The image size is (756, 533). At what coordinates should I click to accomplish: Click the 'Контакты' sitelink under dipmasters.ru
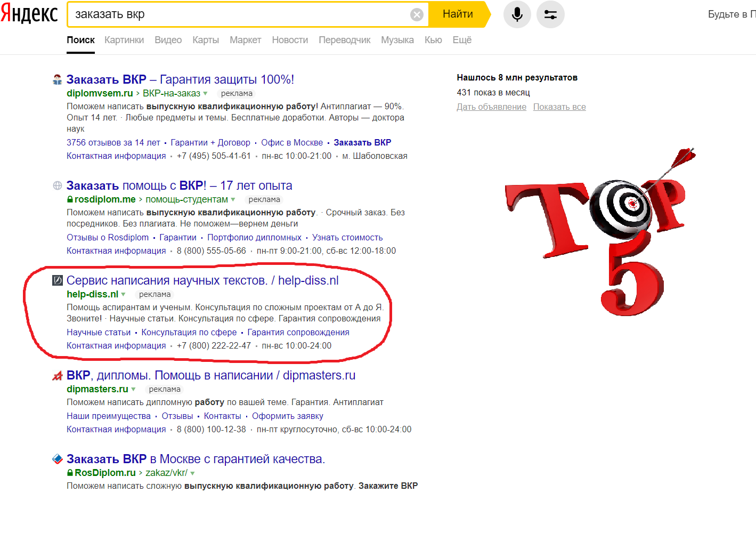coord(223,416)
